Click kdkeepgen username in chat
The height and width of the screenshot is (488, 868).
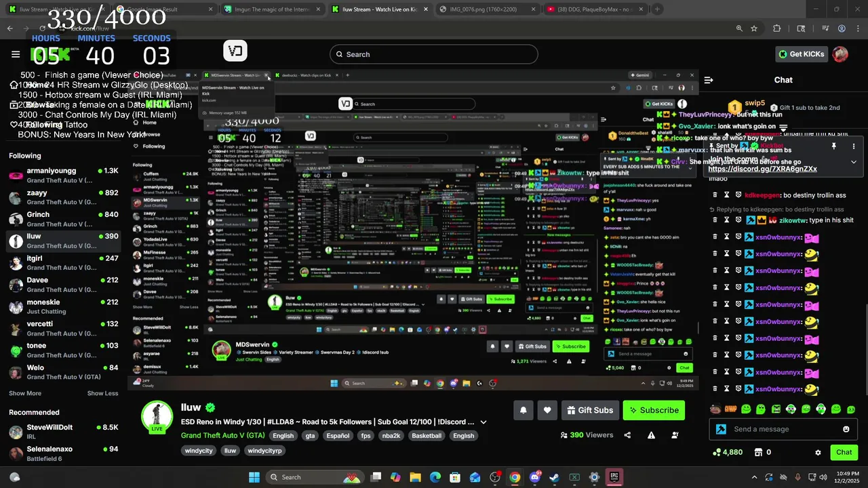[762, 195]
